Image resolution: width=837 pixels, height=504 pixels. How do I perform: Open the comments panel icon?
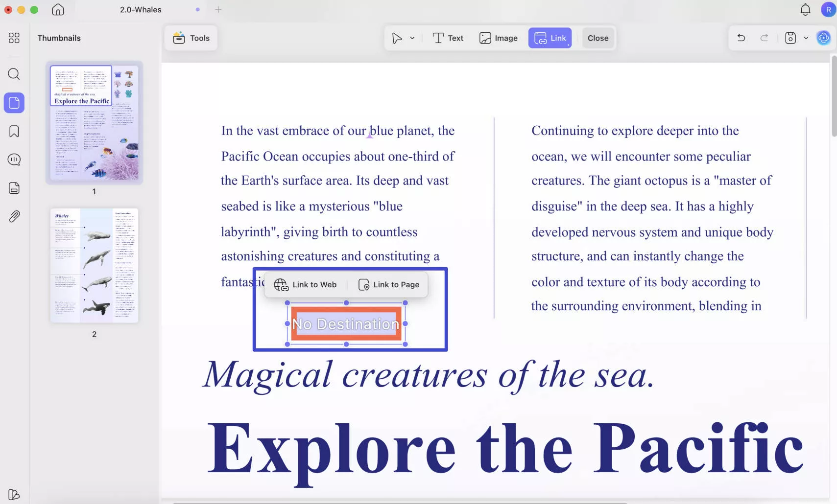click(14, 160)
